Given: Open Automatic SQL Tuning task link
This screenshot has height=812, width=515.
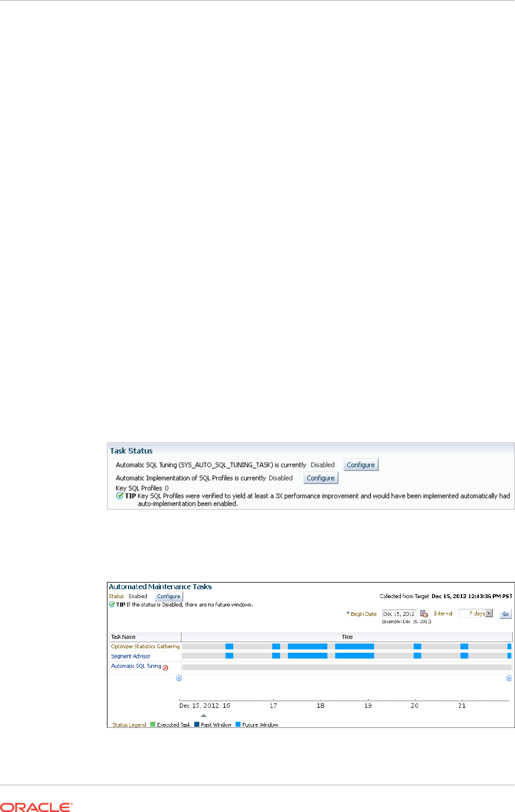Looking at the screenshot, I should pos(136,666).
